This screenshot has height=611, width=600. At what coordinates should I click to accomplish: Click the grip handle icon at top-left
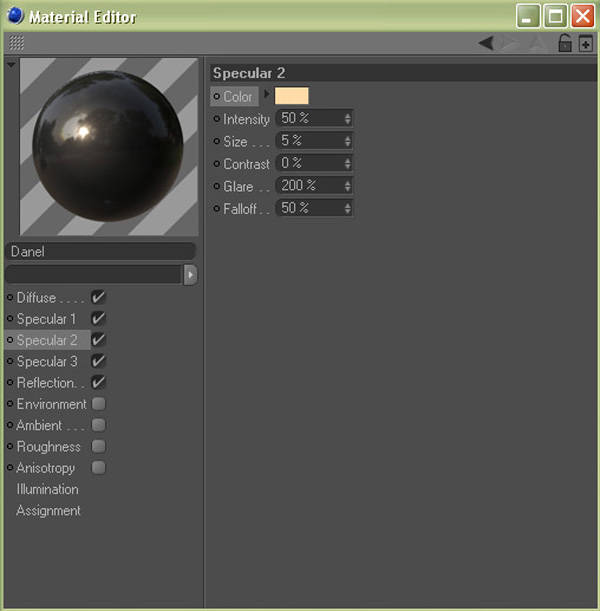[16, 43]
